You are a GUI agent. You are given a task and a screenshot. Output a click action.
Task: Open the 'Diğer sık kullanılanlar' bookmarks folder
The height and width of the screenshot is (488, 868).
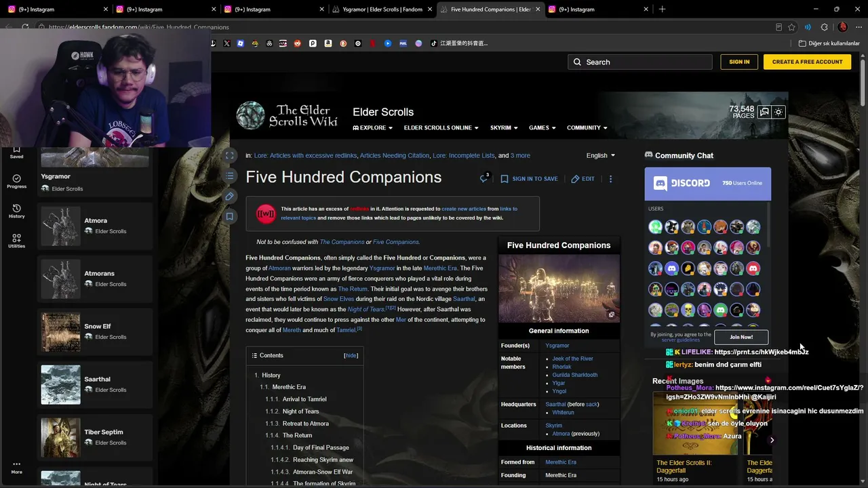[x=829, y=43]
